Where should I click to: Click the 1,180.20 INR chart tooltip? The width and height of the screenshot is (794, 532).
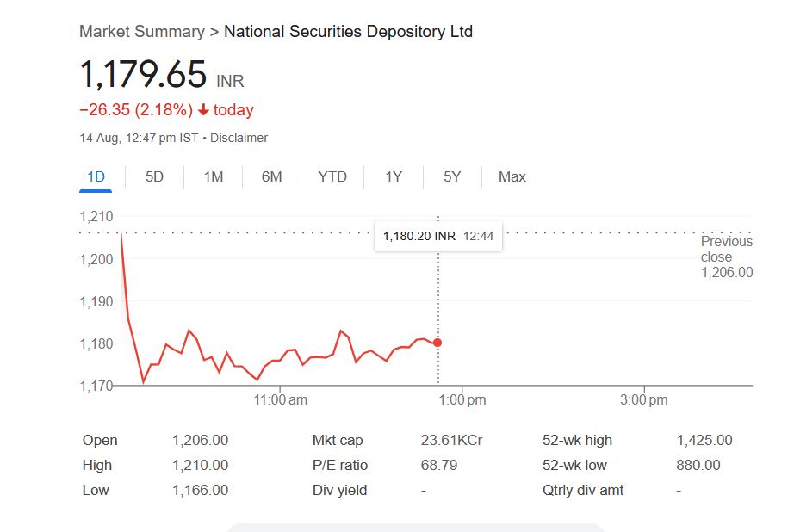[x=437, y=236]
